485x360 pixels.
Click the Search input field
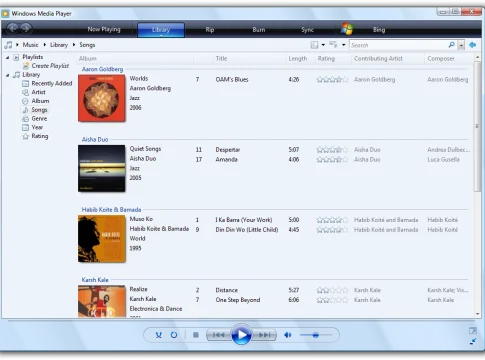pyautogui.click(x=399, y=45)
